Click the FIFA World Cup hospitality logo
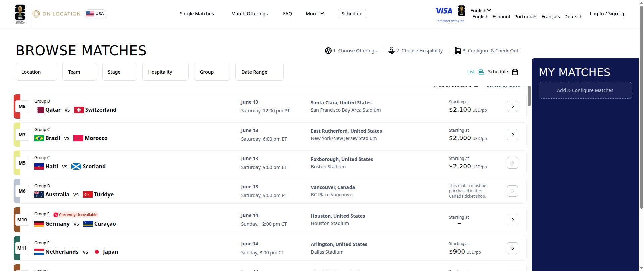Viewport: 644px width, 271px height. coord(20,14)
